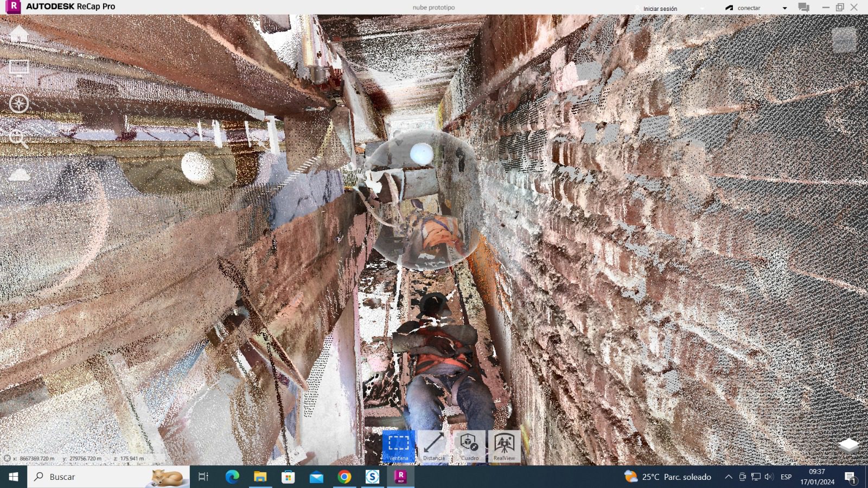868x488 pixels.
Task: Click the magnifier zoom tool
Action: click(x=18, y=139)
